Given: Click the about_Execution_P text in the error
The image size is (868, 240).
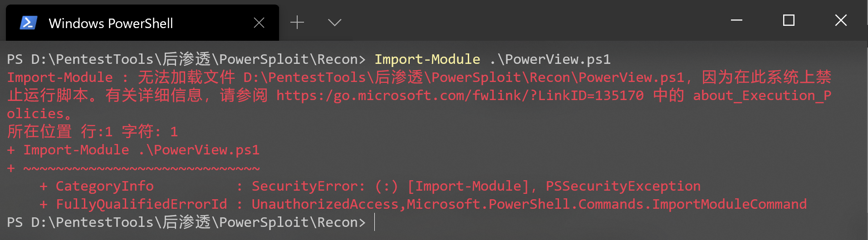Looking at the screenshot, I should (762, 96).
